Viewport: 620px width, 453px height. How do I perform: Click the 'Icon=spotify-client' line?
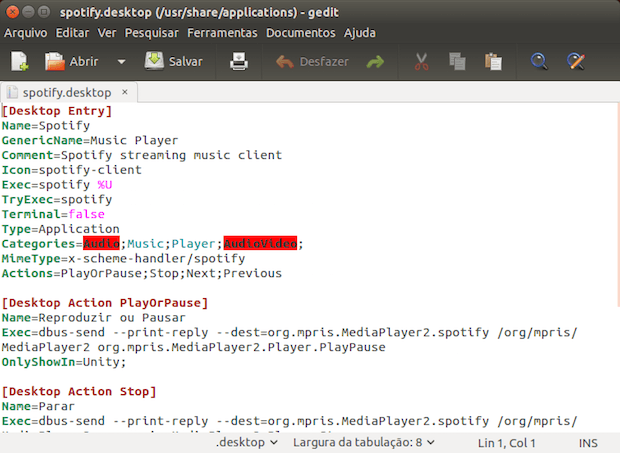click(x=72, y=170)
